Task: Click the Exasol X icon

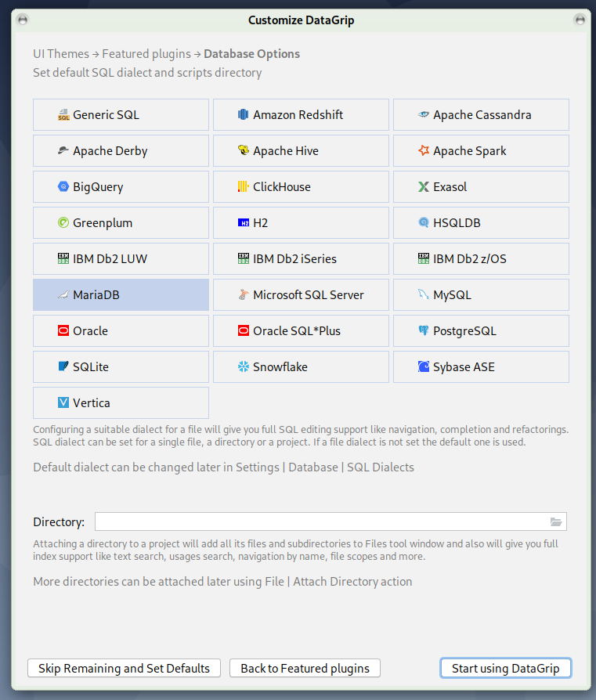Action: pyautogui.click(x=423, y=186)
